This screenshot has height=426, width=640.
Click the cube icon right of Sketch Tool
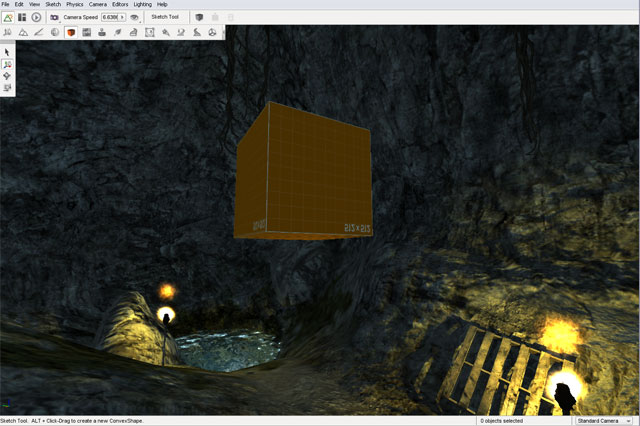[198, 18]
